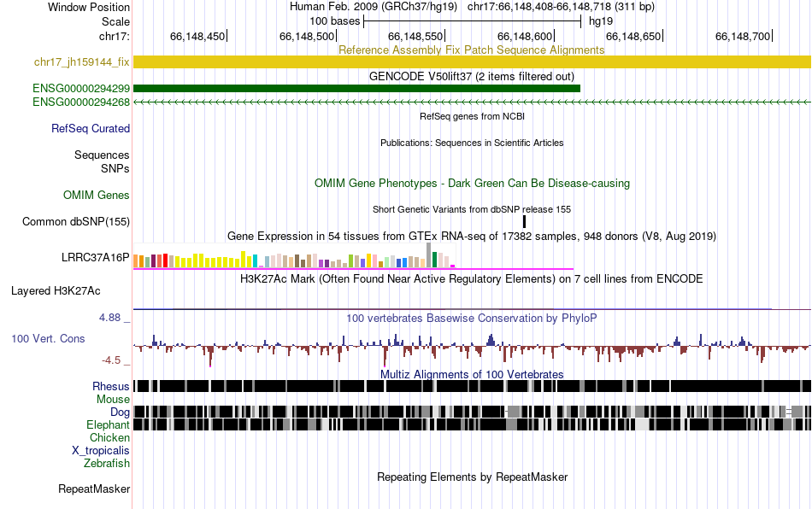Click the RepeatMasker track label
Image resolution: width=812 pixels, height=509 pixels.
click(x=94, y=489)
